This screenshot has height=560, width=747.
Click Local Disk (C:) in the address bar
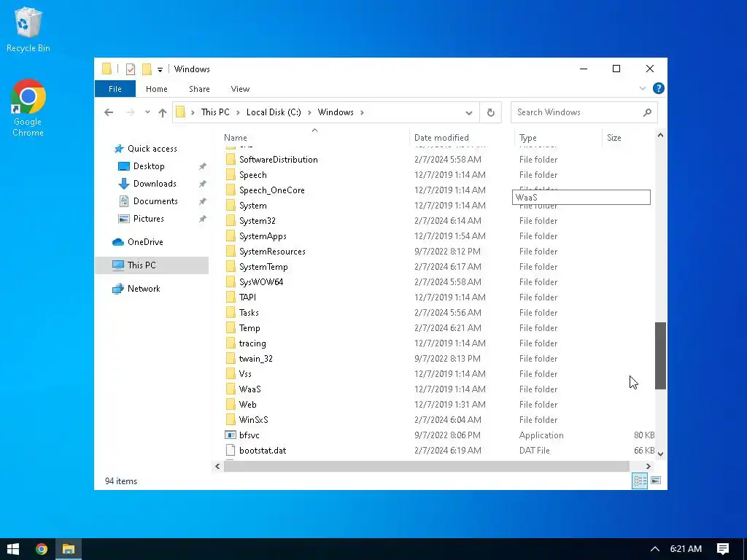(x=274, y=112)
